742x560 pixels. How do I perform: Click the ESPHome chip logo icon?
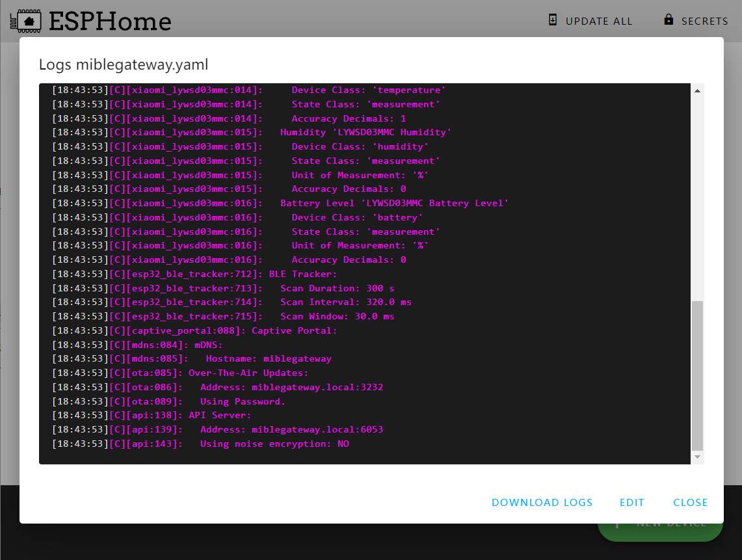25,21
